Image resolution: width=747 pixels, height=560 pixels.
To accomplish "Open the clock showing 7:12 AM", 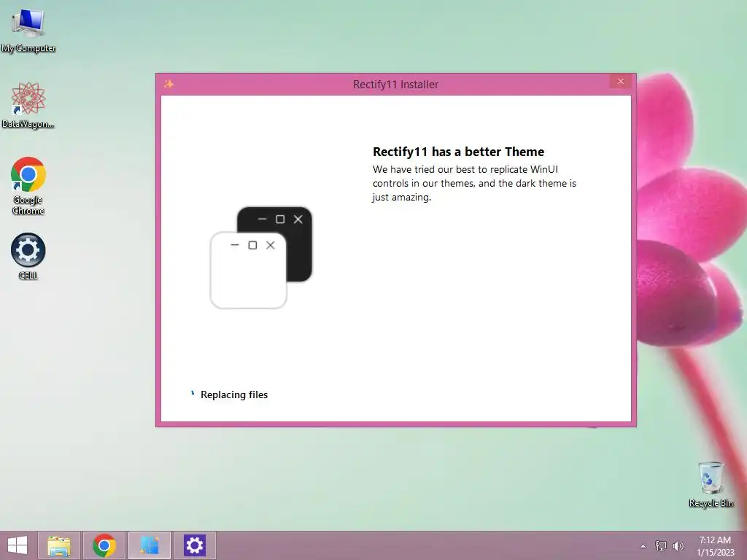I will pos(715,545).
